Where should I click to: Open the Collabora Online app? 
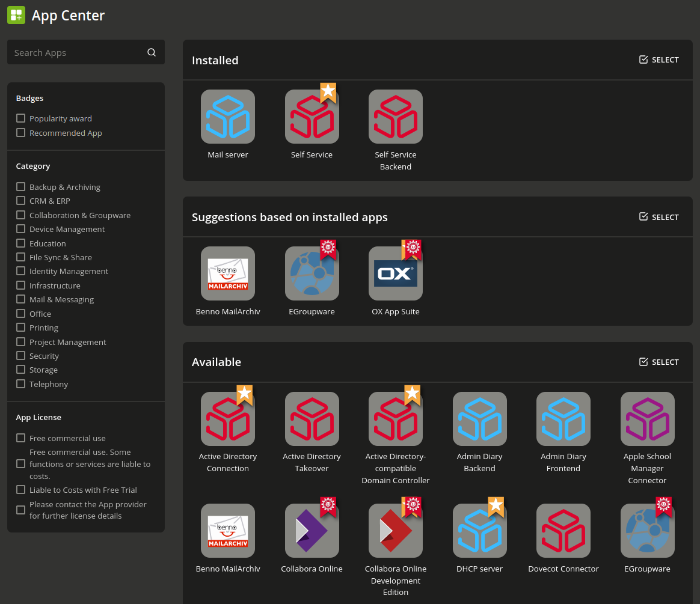[x=312, y=529]
